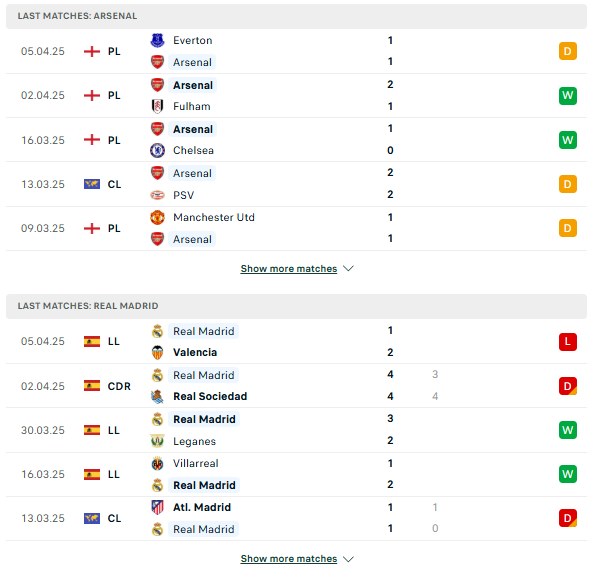598x578 pixels.
Task: Click the red L badge for Valencia match
Action: coord(567,341)
